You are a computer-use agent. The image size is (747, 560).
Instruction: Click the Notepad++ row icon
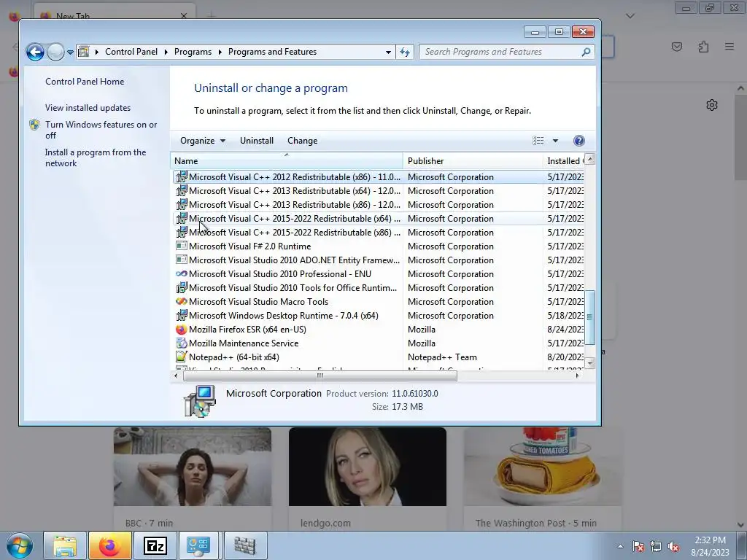pos(182,357)
